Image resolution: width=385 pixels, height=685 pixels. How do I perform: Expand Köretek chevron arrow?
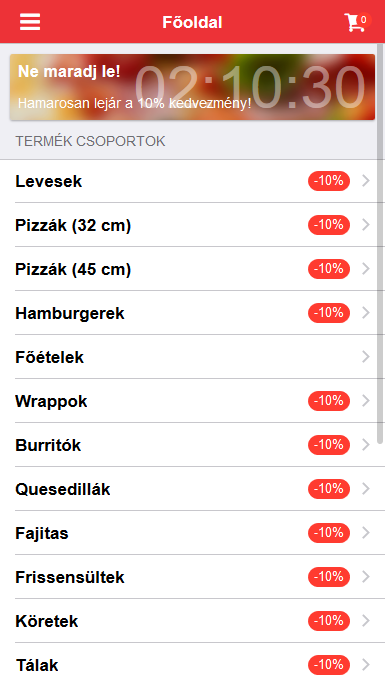point(366,620)
